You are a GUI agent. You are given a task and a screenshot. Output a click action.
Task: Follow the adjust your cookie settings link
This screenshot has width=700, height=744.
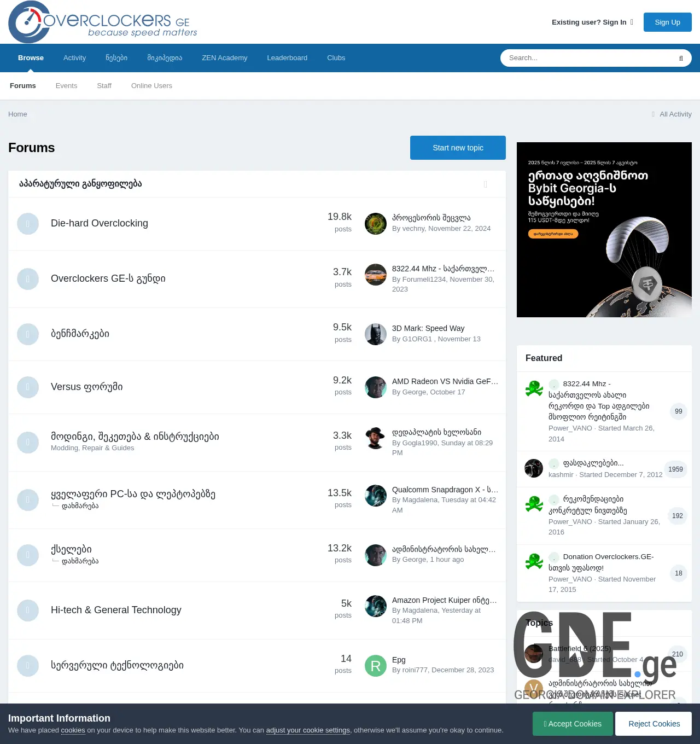pyautogui.click(x=308, y=730)
